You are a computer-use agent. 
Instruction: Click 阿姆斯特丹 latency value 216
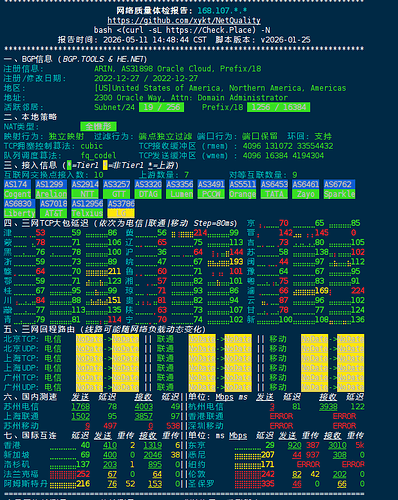[83, 484]
